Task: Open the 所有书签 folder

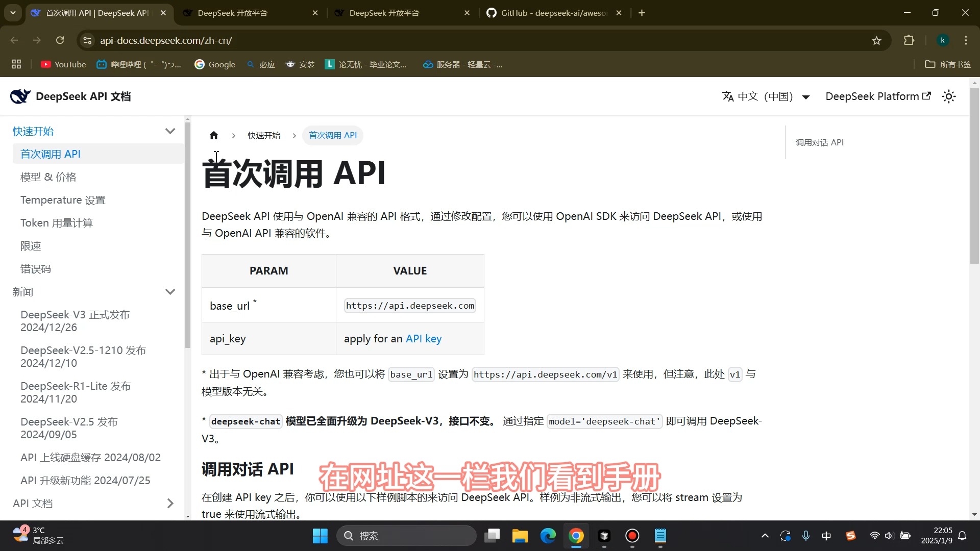Action: click(x=948, y=64)
